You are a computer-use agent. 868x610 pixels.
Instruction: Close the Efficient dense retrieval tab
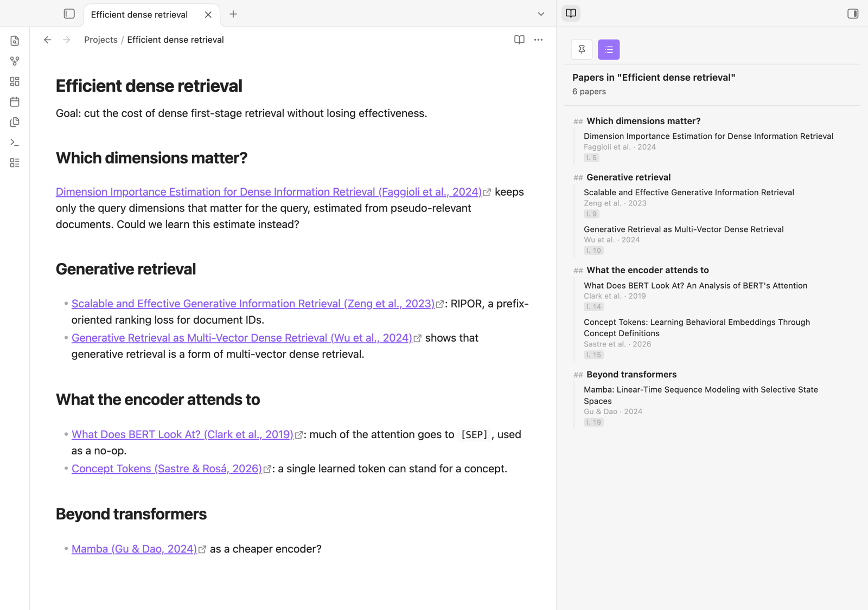tap(208, 15)
